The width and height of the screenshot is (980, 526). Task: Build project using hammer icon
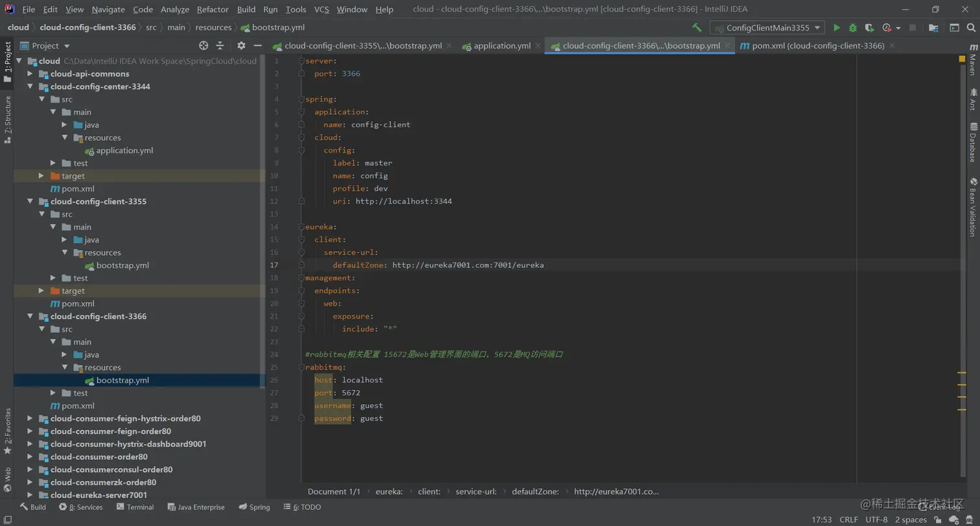coord(697,28)
